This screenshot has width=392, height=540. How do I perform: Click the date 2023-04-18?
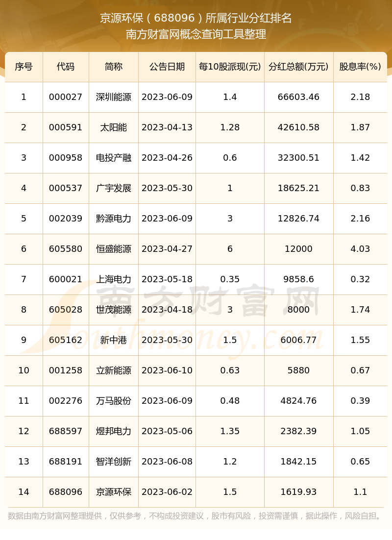click(167, 310)
